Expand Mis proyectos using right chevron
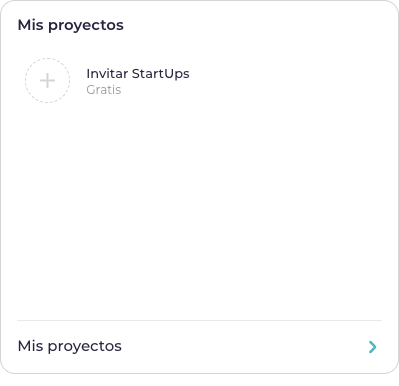This screenshot has height=386, width=399. [x=372, y=347]
